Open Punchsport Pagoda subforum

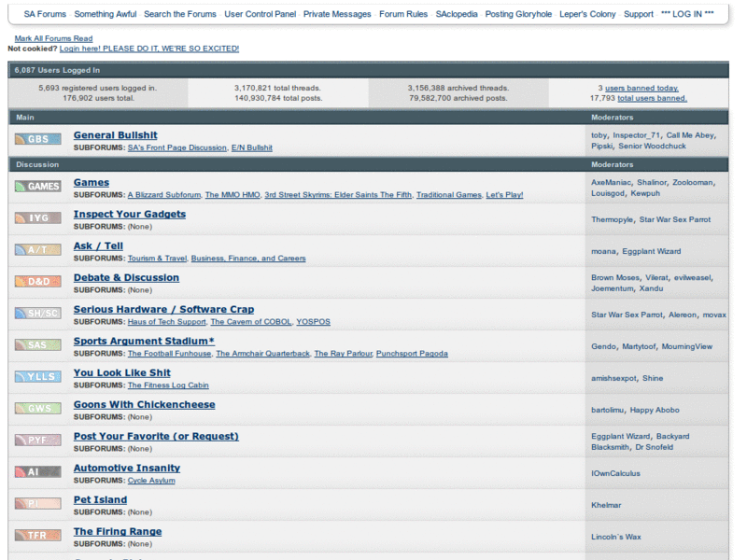pyautogui.click(x=412, y=354)
